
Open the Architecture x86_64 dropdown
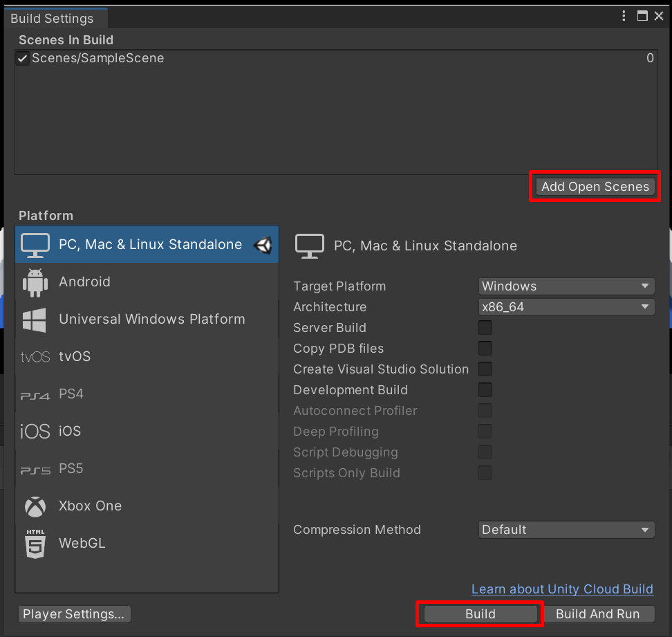point(566,307)
